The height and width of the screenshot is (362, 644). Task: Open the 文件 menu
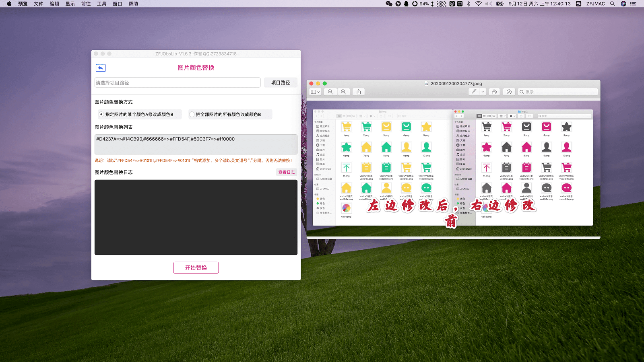pyautogui.click(x=39, y=4)
